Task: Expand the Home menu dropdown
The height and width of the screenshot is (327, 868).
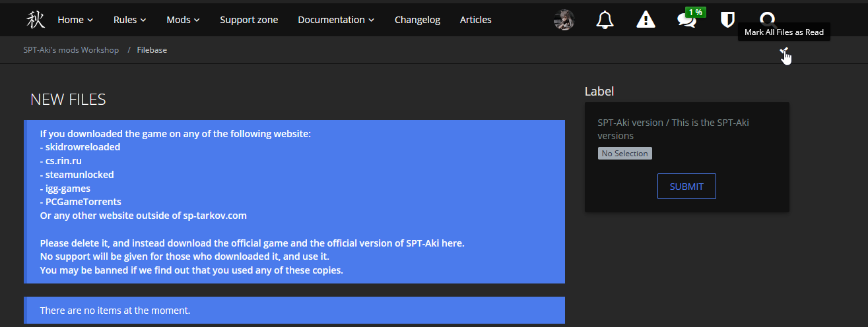Action: pyautogui.click(x=75, y=20)
